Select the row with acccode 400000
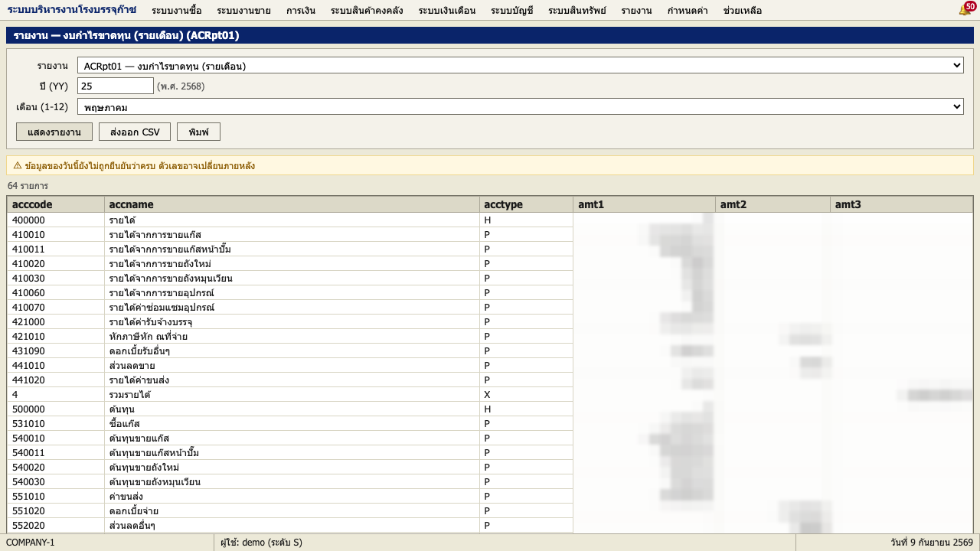980x551 pixels. pyautogui.click(x=490, y=220)
